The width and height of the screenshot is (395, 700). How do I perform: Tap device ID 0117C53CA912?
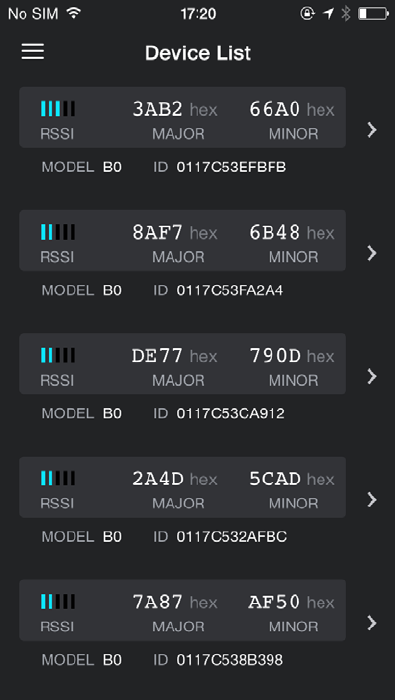pyautogui.click(x=230, y=413)
